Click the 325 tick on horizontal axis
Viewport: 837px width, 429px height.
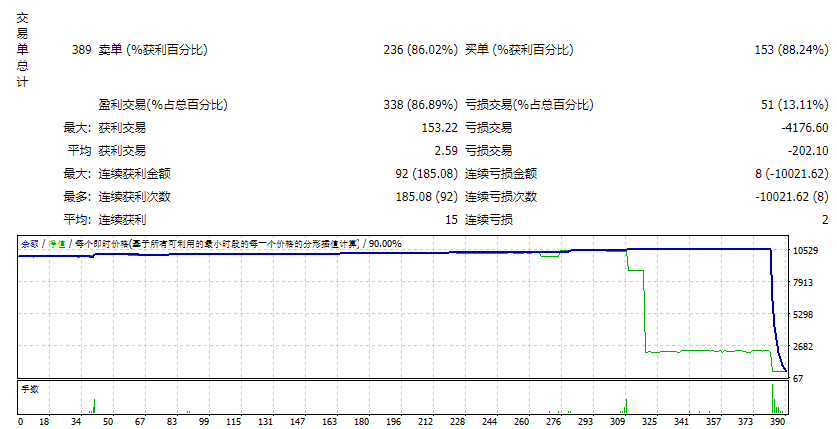pyautogui.click(x=650, y=422)
